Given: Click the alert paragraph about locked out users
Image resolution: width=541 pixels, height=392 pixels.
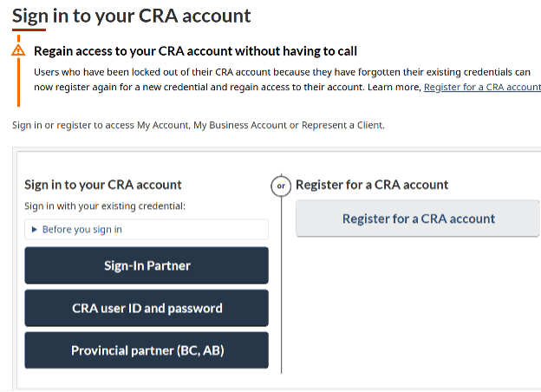Looking at the screenshot, I should pyautogui.click(x=260, y=73).
